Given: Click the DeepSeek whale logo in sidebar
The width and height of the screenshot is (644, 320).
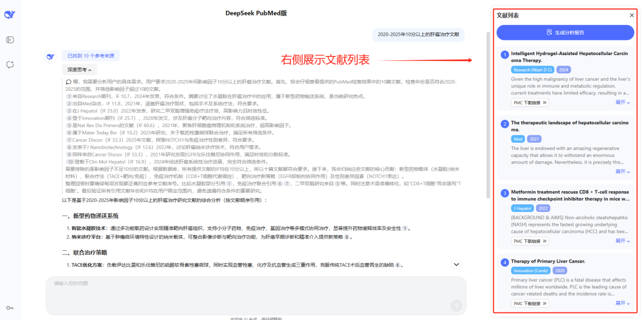Looking at the screenshot, I should tap(10, 14).
